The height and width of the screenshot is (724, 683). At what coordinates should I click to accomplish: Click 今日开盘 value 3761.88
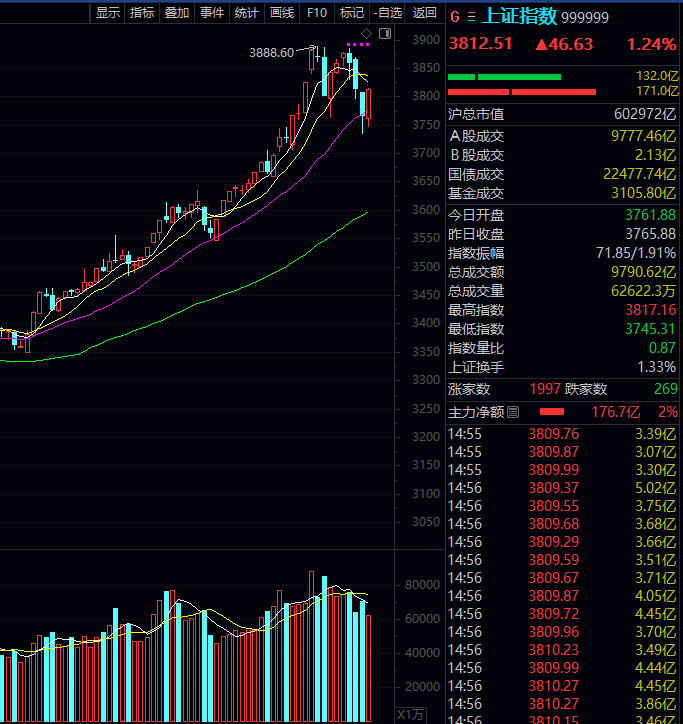[650, 215]
